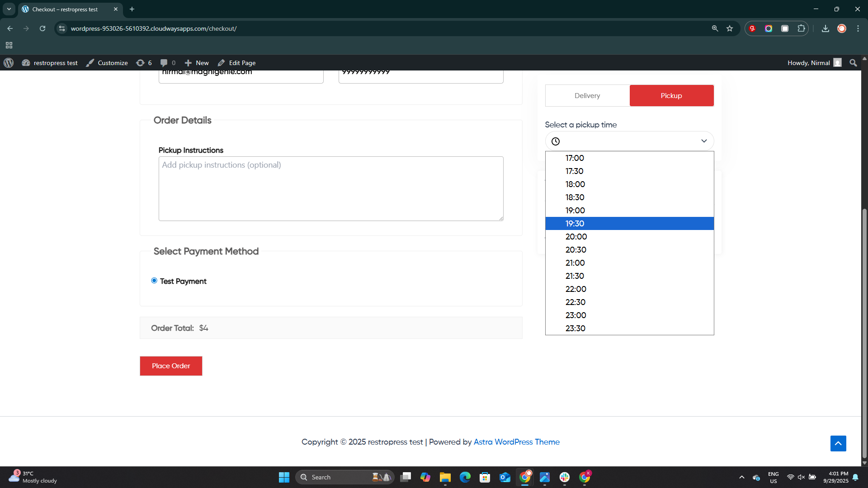868x488 pixels.
Task: Click the updates icon showing 6
Action: coord(141,62)
